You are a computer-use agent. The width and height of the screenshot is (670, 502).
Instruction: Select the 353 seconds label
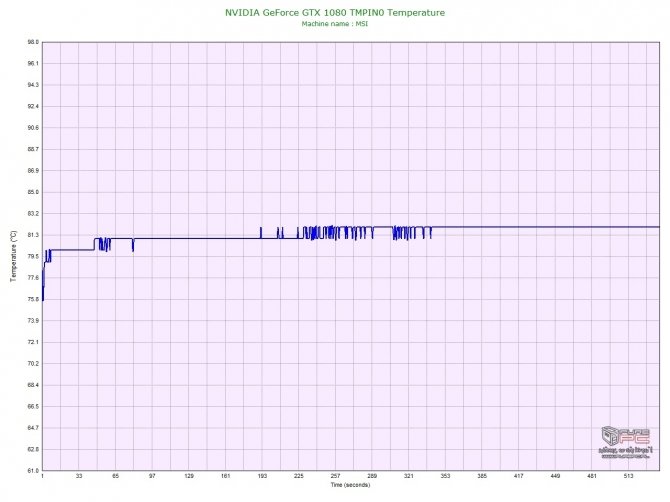[x=445, y=476]
